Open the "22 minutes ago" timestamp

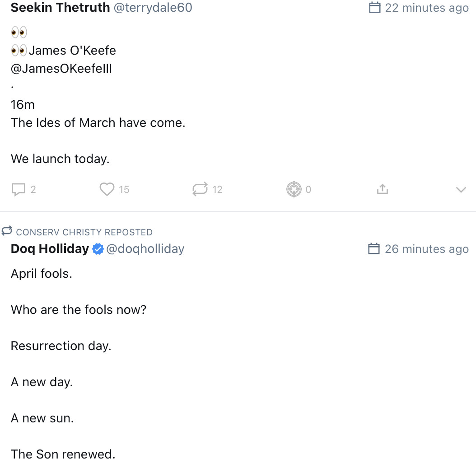pos(427,8)
